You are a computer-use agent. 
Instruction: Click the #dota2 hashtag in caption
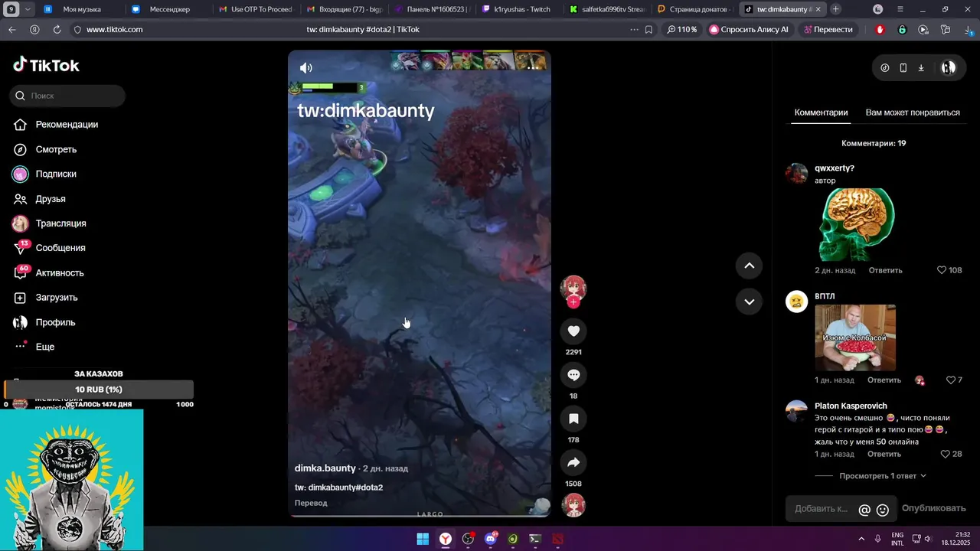click(x=369, y=487)
